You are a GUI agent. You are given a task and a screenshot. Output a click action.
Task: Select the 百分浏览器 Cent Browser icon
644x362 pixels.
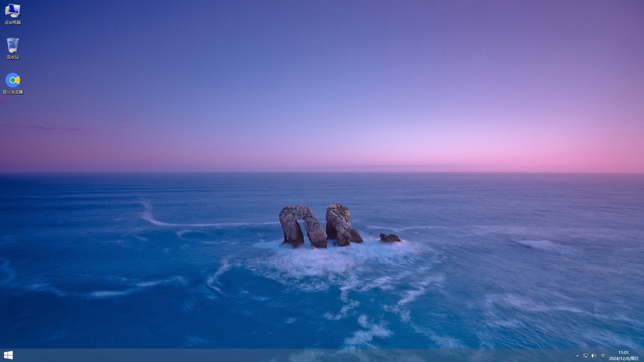[x=12, y=80]
